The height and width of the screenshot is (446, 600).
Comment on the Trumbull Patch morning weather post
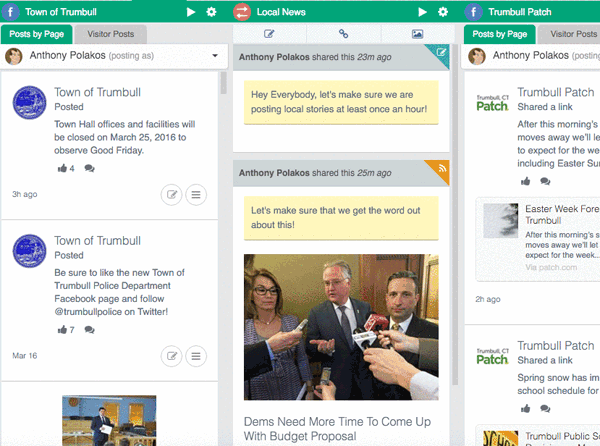pyautogui.click(x=545, y=181)
